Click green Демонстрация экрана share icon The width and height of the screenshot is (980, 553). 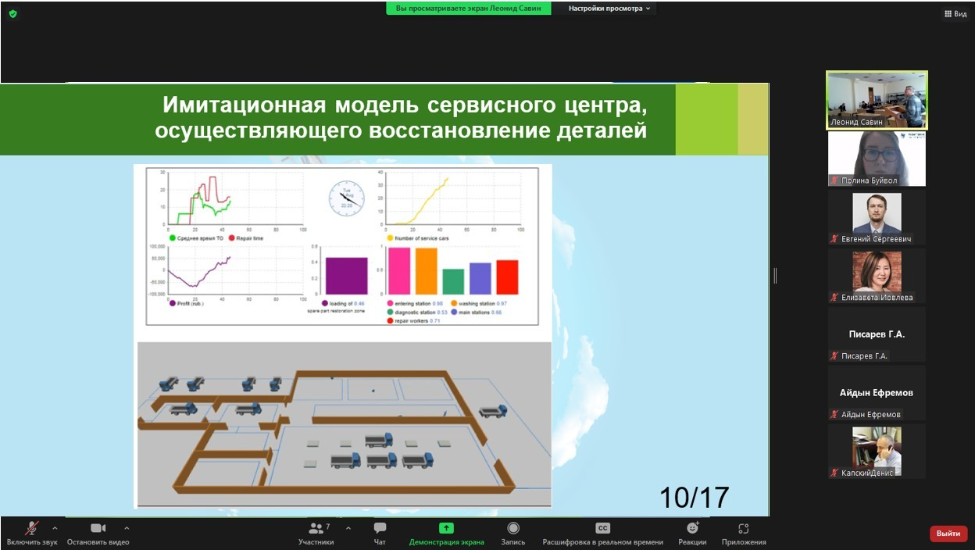click(x=446, y=528)
